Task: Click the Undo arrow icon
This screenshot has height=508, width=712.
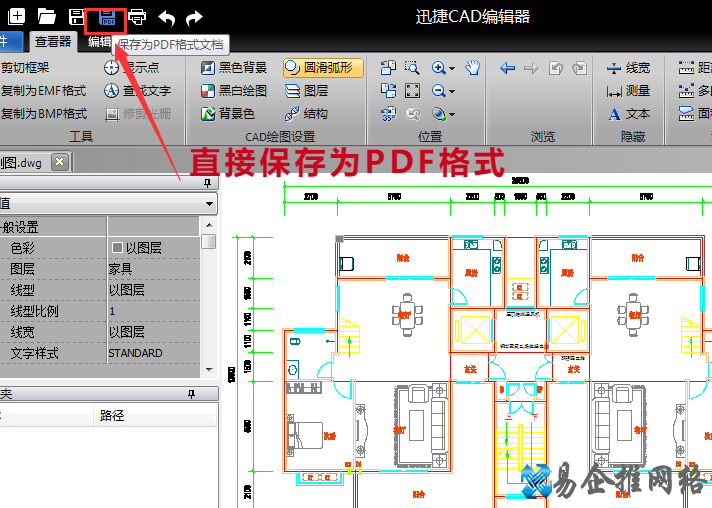Action: click(167, 18)
